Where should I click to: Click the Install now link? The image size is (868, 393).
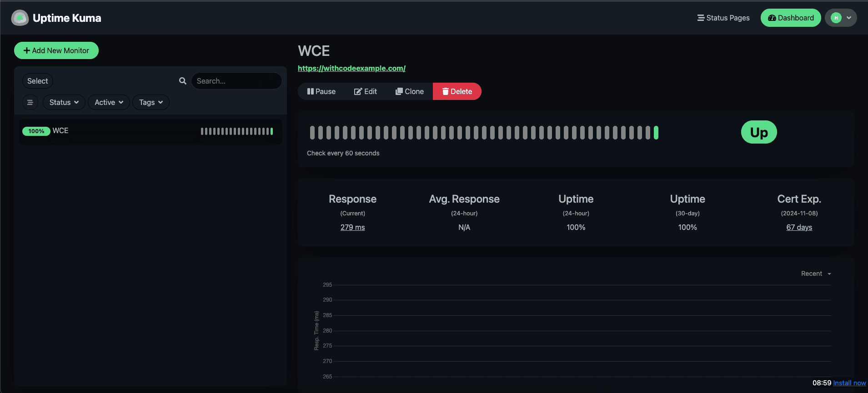pos(849,383)
